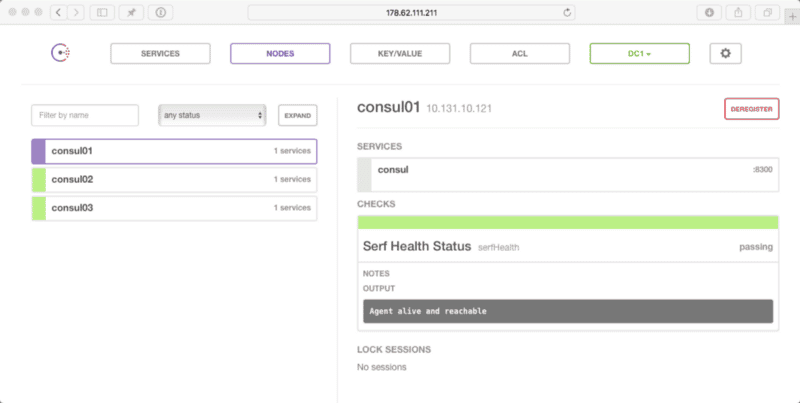Open settings via the gear icon
The width and height of the screenshot is (800, 403).
point(725,53)
